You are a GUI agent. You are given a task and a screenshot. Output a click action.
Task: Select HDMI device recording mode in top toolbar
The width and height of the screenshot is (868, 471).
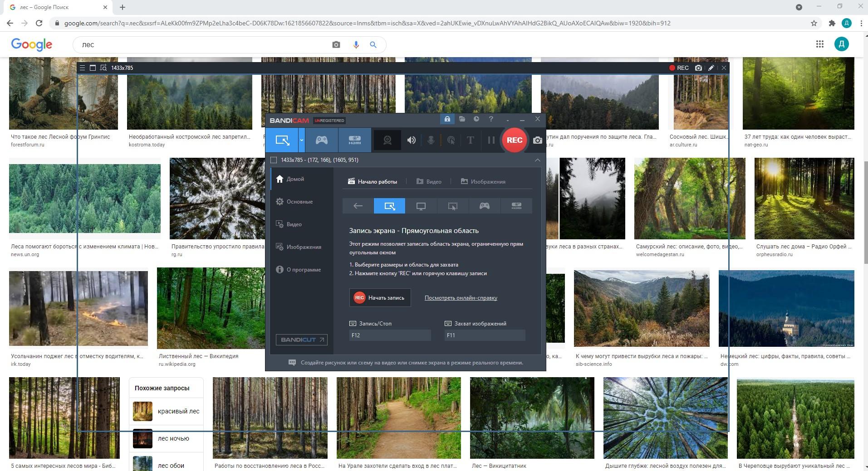(x=354, y=140)
